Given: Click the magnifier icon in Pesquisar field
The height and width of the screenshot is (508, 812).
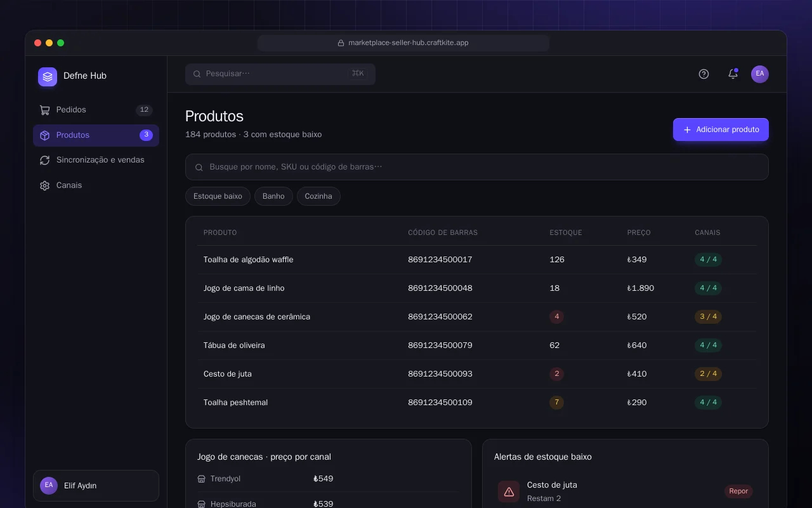Looking at the screenshot, I should [197, 74].
